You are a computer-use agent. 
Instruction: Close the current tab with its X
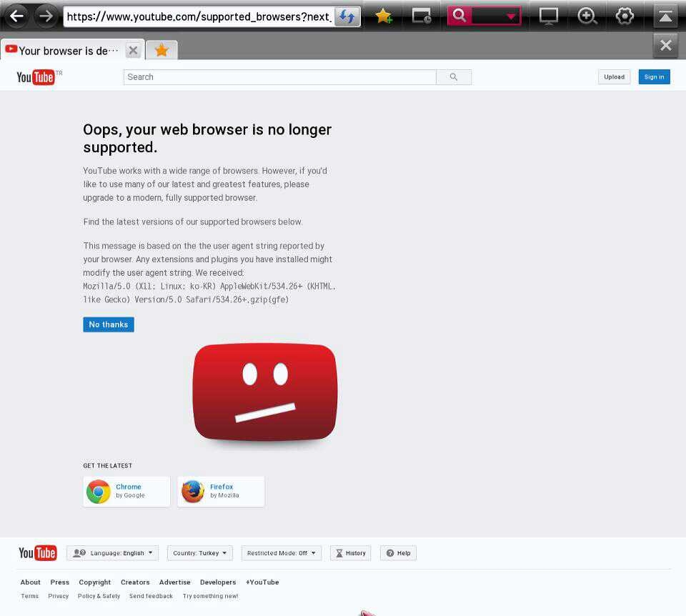[134, 51]
